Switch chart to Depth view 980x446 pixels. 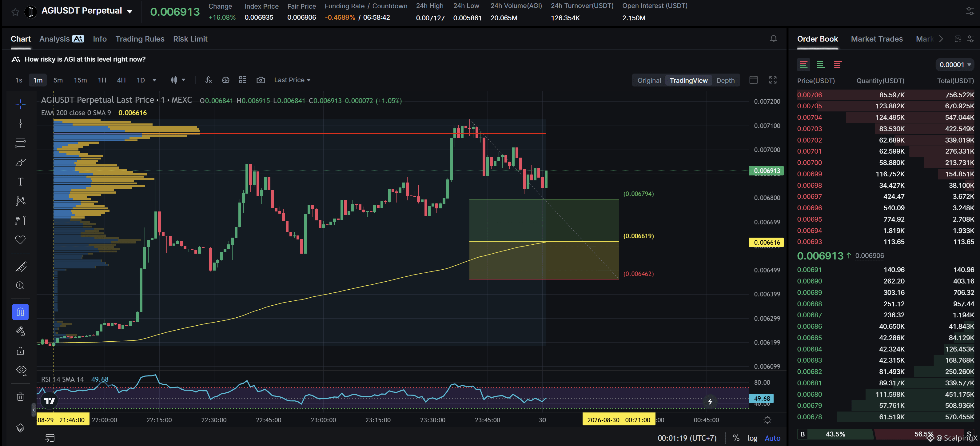click(x=725, y=80)
